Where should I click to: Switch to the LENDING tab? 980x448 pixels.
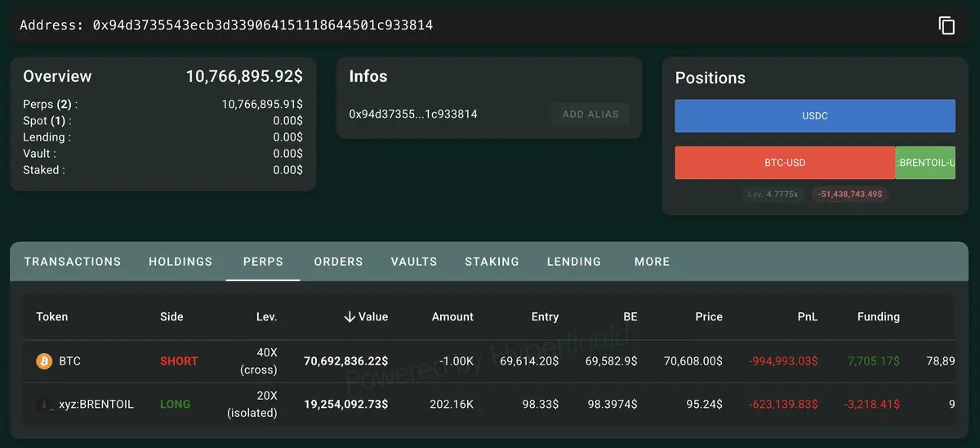point(574,262)
